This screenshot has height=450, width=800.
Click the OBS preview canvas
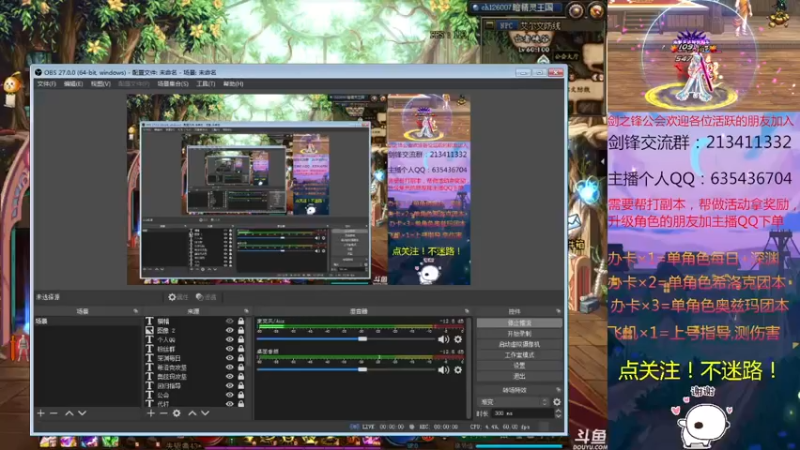[298, 189]
